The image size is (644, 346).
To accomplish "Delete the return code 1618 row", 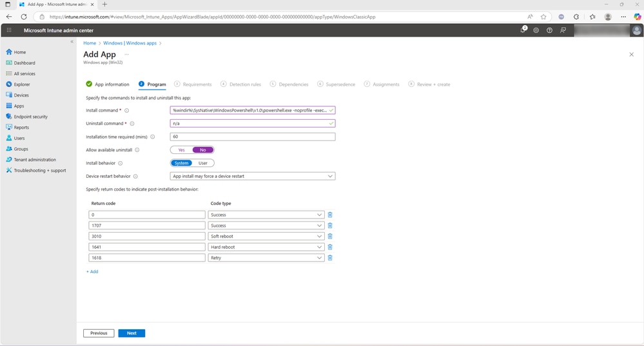I will point(330,258).
